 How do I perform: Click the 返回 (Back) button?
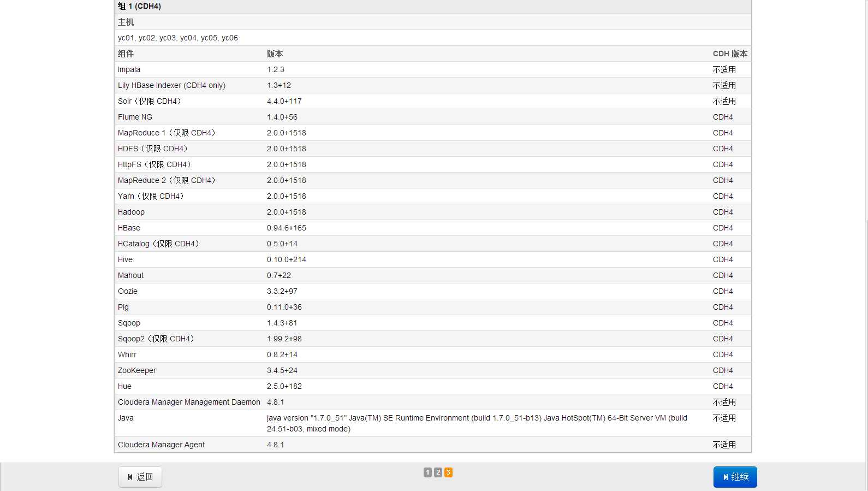pyautogui.click(x=140, y=477)
